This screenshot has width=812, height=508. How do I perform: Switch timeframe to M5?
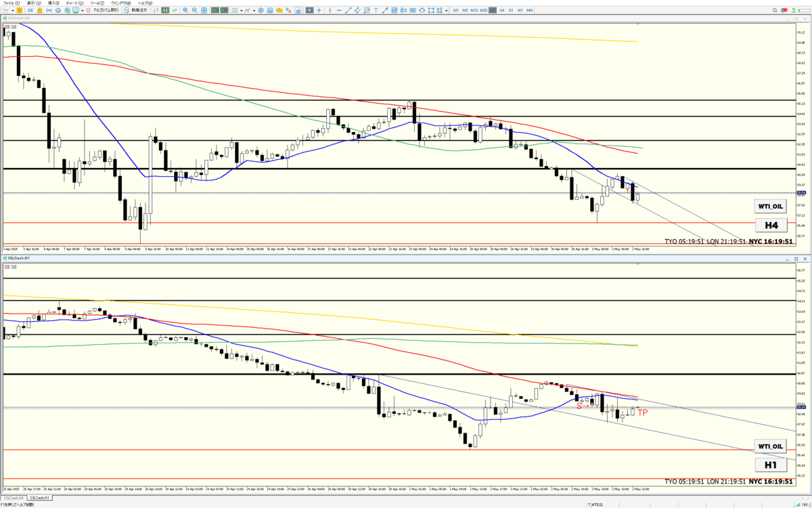point(465,10)
